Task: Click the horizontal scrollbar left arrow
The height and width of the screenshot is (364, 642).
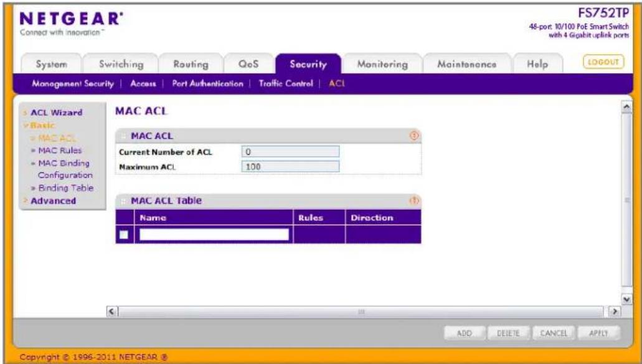Action: coord(112,311)
